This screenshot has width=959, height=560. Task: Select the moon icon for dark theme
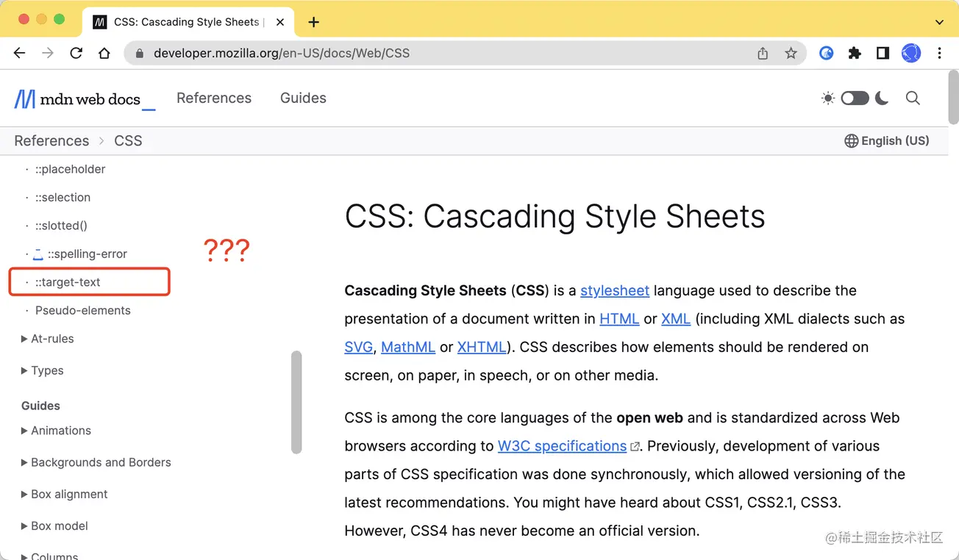[881, 98]
